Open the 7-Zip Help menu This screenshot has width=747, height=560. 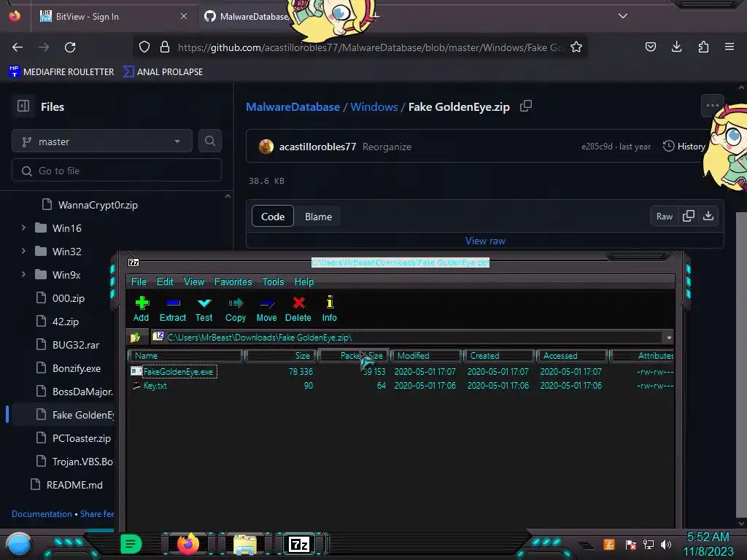click(304, 281)
